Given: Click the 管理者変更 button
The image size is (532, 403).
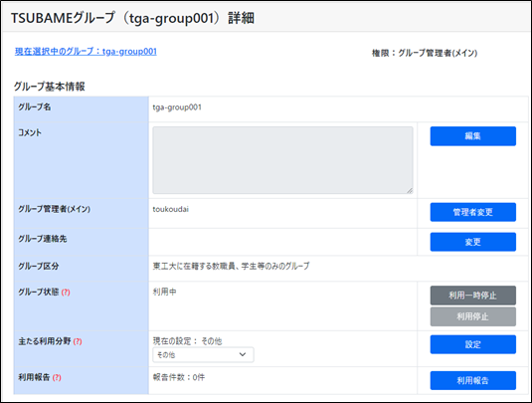Looking at the screenshot, I should pyautogui.click(x=473, y=212).
